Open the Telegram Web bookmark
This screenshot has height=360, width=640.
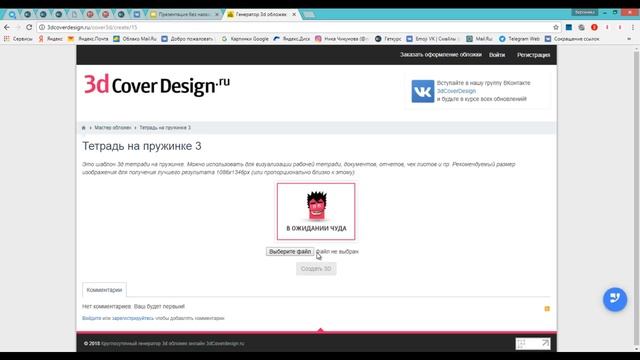point(519,39)
